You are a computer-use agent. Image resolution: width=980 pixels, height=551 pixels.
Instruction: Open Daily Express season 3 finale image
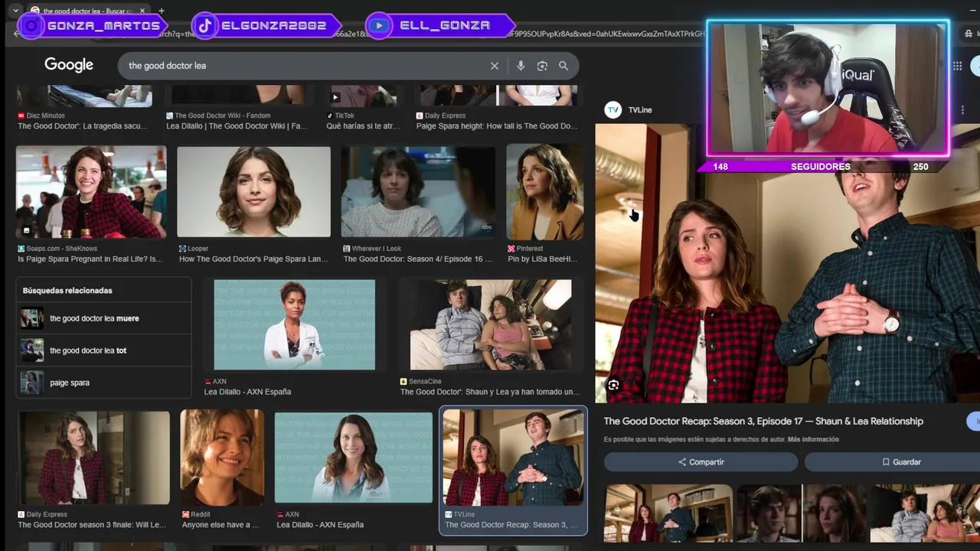(x=93, y=458)
